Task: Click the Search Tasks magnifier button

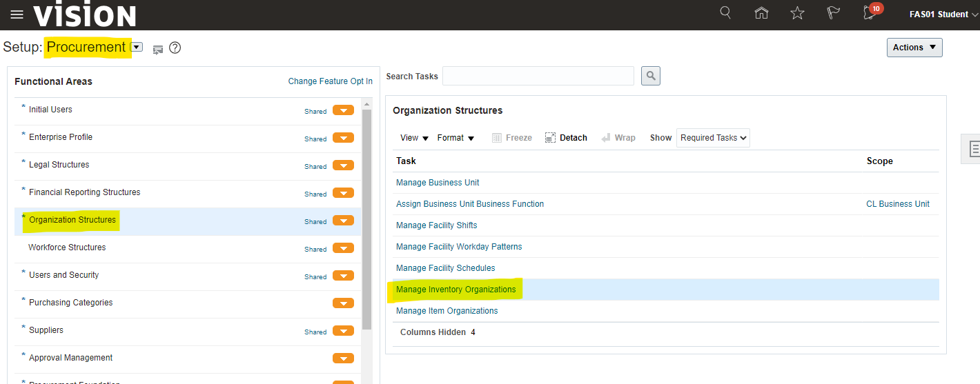Action: coord(650,76)
